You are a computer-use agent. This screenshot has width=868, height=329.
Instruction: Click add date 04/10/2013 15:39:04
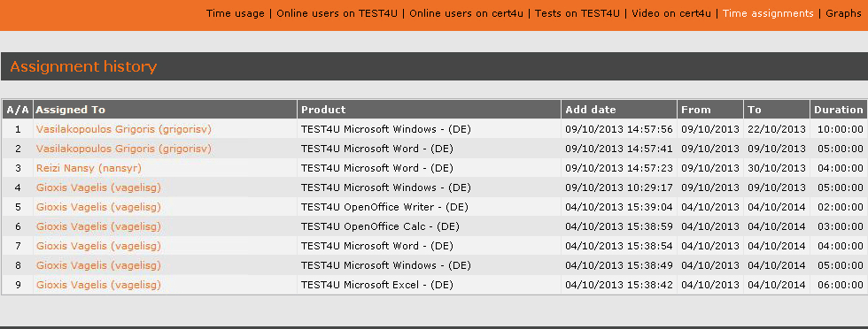619,207
